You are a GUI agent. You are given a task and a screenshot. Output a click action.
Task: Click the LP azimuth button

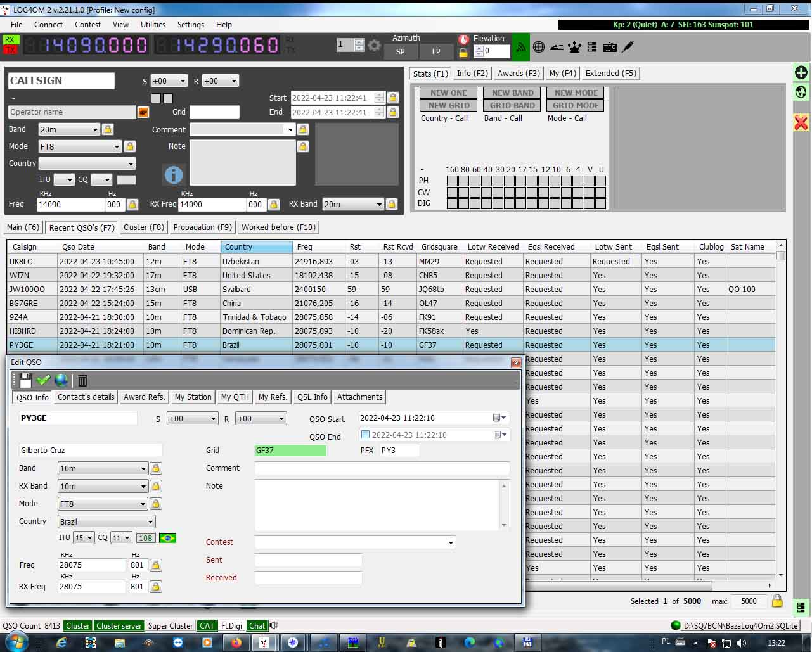coord(436,52)
